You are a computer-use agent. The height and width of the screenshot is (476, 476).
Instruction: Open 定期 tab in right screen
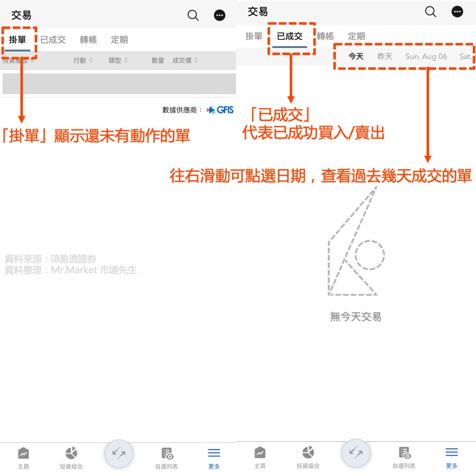pos(356,36)
